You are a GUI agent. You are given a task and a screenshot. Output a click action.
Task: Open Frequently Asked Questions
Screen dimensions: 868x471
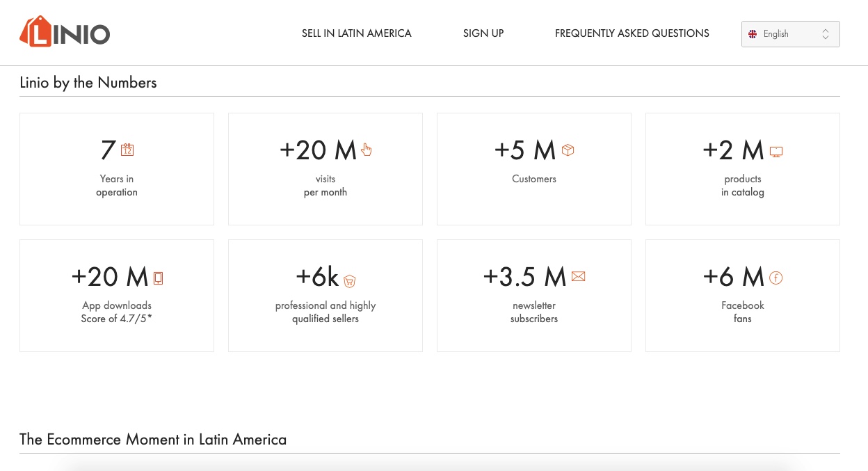[x=632, y=33]
